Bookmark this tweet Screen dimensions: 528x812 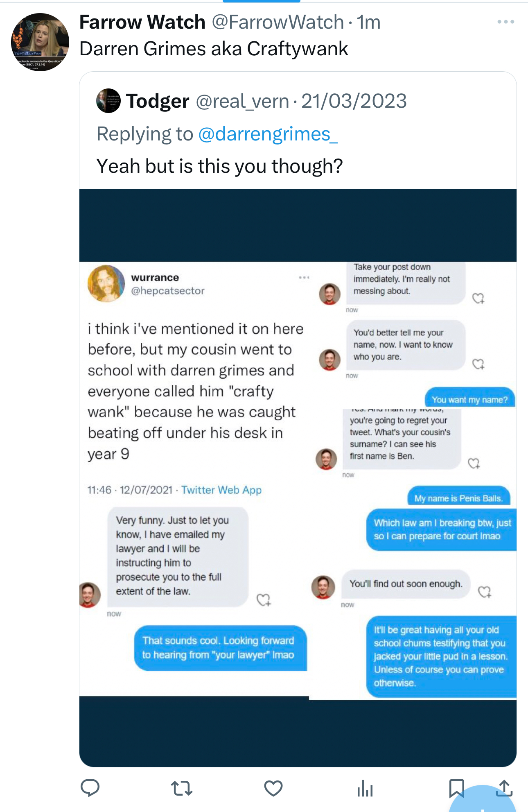point(456,787)
